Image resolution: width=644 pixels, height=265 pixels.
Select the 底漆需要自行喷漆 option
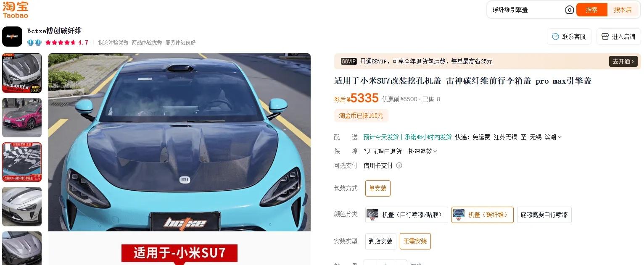point(544,215)
